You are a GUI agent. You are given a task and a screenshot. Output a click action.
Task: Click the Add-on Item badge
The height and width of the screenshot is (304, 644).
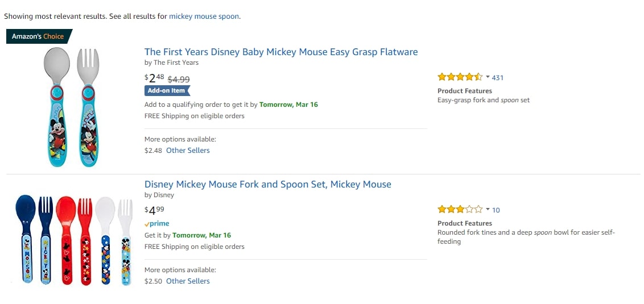click(167, 90)
